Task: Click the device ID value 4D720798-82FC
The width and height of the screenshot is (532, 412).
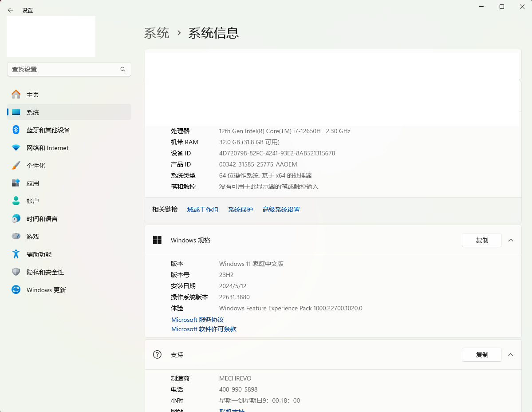Action: (x=277, y=153)
